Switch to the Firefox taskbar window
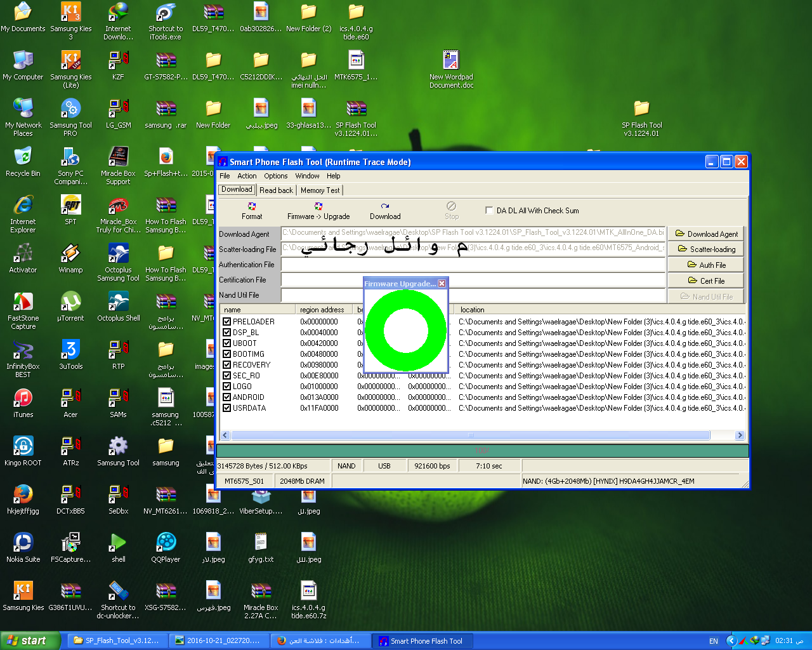Image resolution: width=812 pixels, height=650 pixels. pos(320,640)
